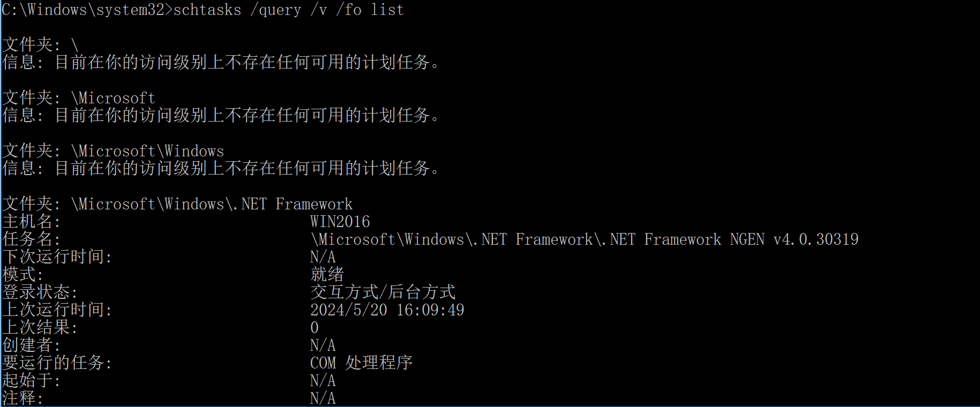This screenshot has height=407, width=980.
Task: Select the last run time 2024/5/20 16:09:49
Action: click(x=387, y=310)
